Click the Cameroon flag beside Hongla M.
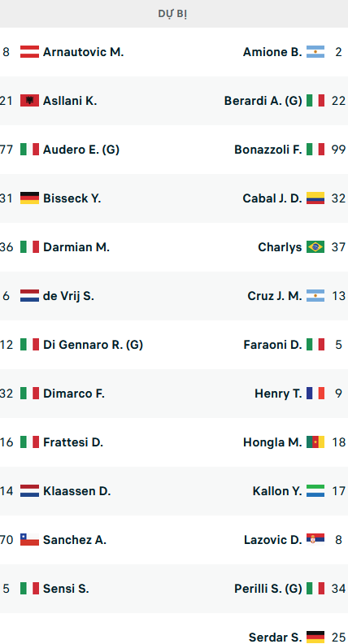This screenshot has width=348, height=644. tap(315, 442)
